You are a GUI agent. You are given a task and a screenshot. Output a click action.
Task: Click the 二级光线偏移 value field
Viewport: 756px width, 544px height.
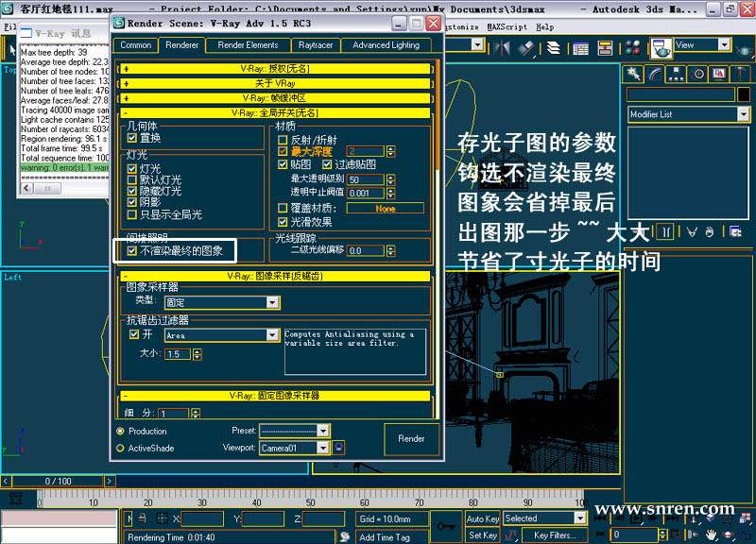[366, 250]
